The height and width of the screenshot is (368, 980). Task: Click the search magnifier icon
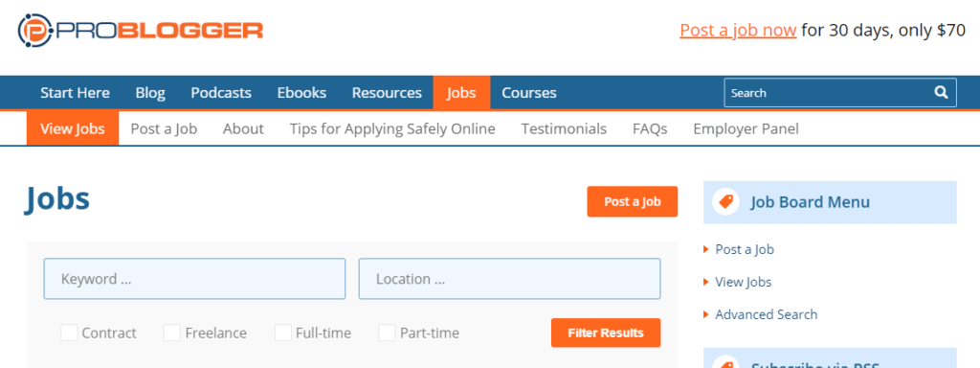[941, 93]
